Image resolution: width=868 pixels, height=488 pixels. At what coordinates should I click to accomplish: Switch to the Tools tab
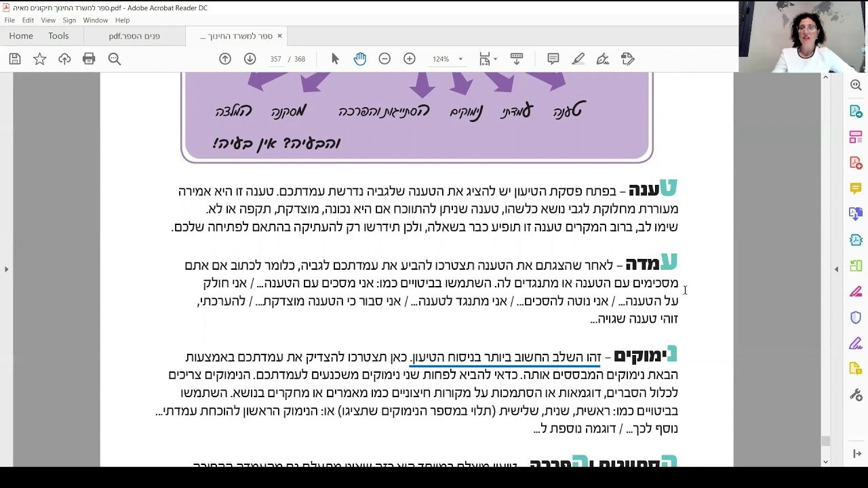point(58,36)
